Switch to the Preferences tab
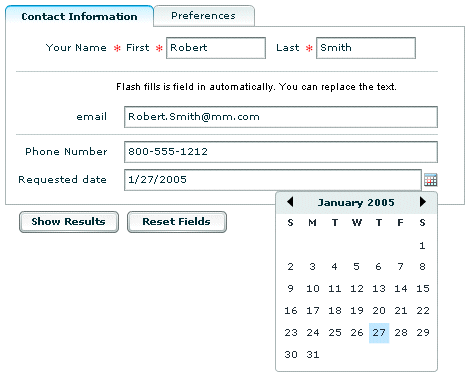 point(204,16)
